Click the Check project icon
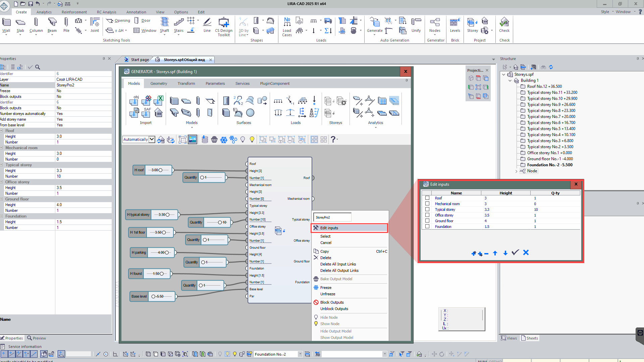This screenshot has width=644, height=362. point(504,23)
